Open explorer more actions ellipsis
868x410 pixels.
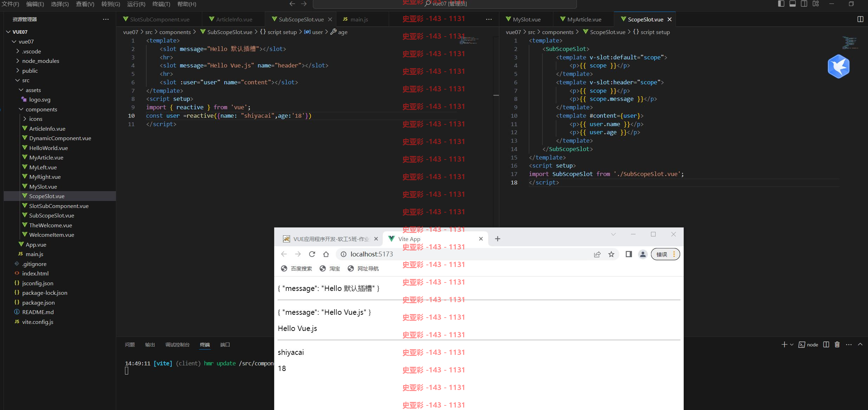(x=106, y=19)
